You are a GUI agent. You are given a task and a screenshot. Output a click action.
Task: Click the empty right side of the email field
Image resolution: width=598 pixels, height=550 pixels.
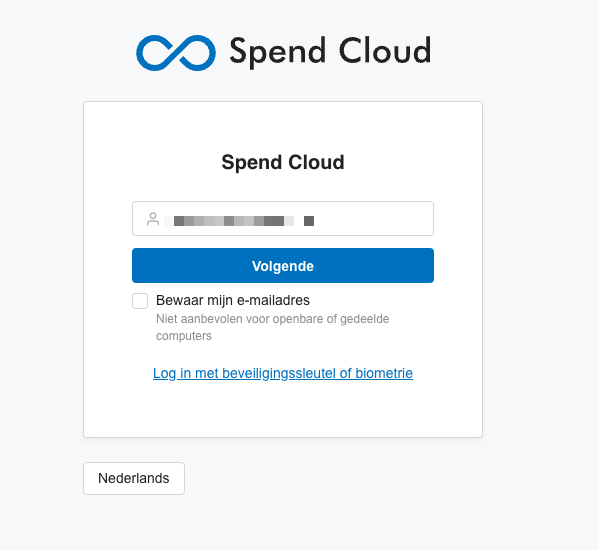click(x=374, y=219)
